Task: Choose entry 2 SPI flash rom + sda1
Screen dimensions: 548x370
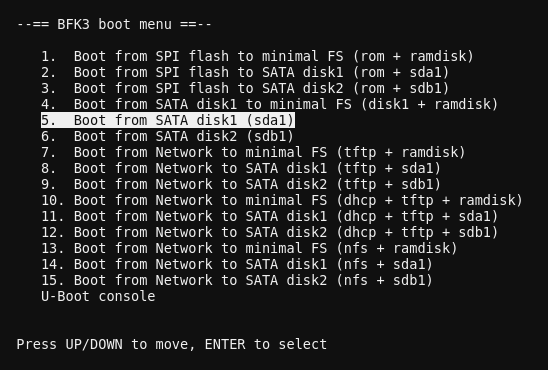Action: click(245, 72)
